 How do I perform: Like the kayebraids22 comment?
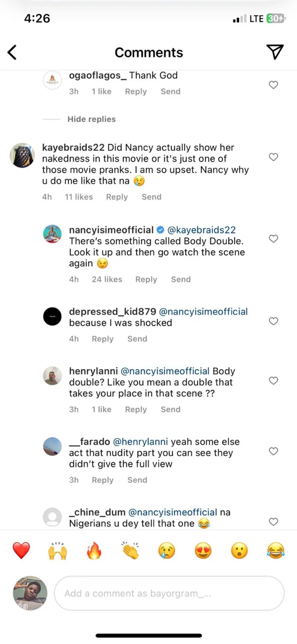pyautogui.click(x=274, y=157)
